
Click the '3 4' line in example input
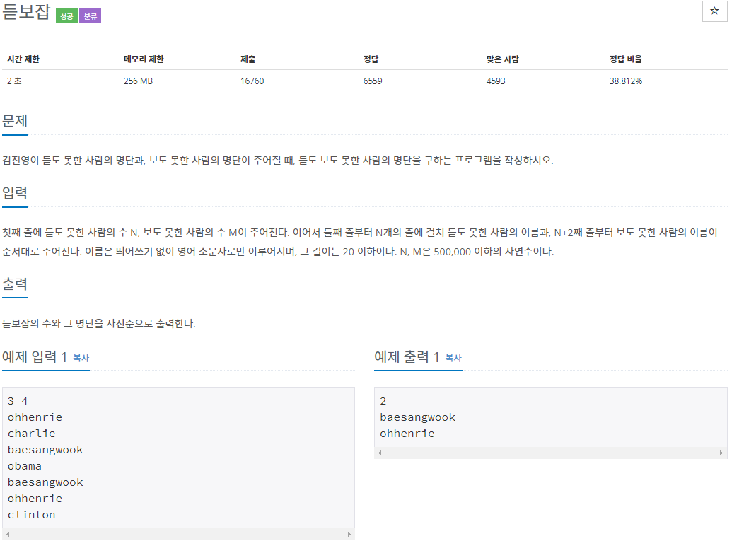coord(18,401)
